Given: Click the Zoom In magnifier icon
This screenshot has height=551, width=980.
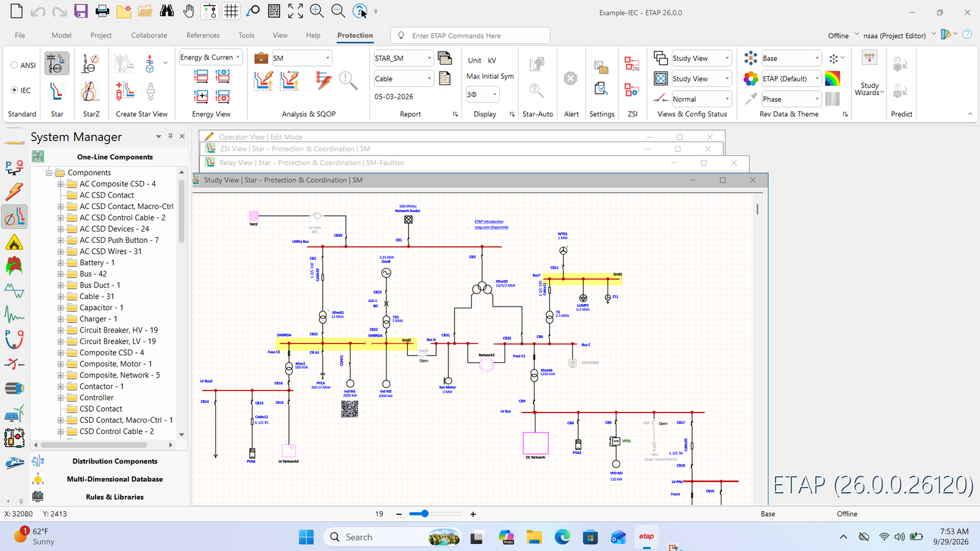Looking at the screenshot, I should (x=317, y=11).
